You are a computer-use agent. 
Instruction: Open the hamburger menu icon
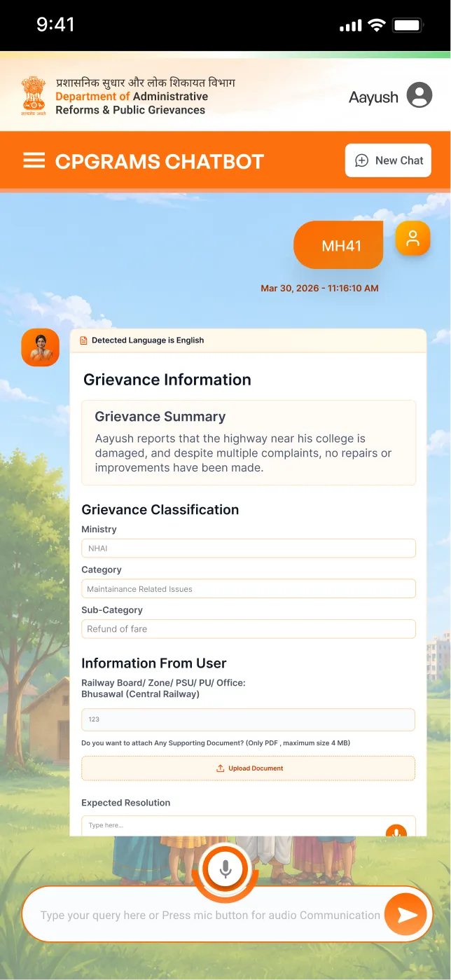34,160
